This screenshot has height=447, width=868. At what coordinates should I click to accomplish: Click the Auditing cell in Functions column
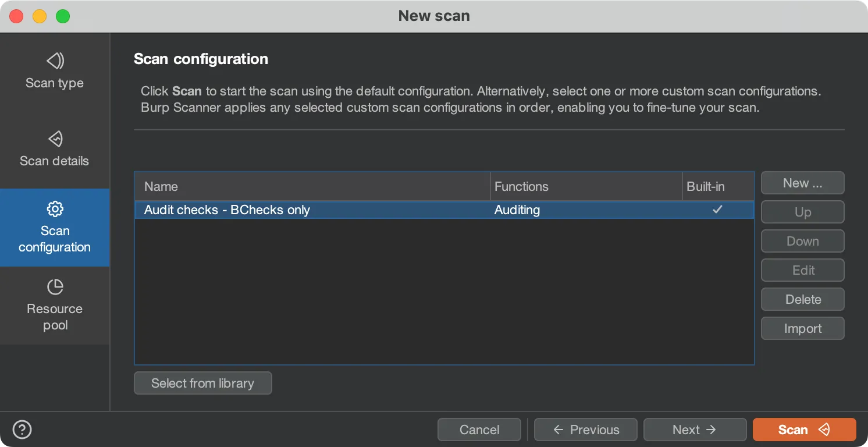pyautogui.click(x=517, y=210)
